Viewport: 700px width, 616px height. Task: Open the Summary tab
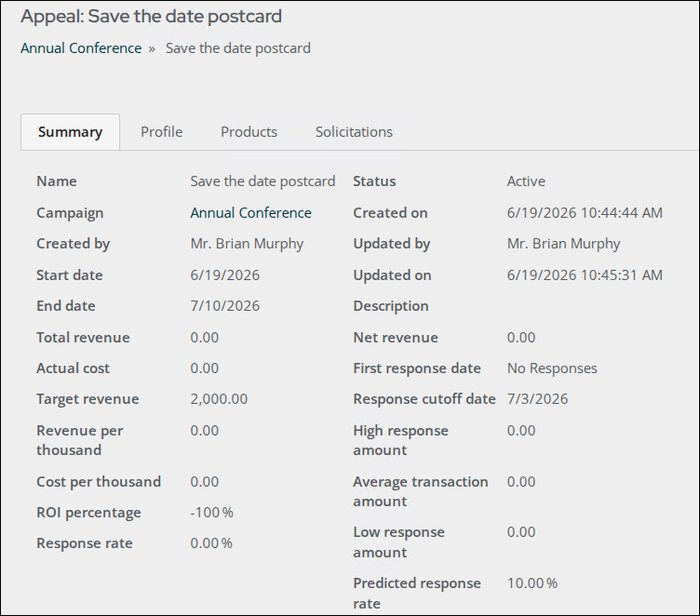pos(70,132)
